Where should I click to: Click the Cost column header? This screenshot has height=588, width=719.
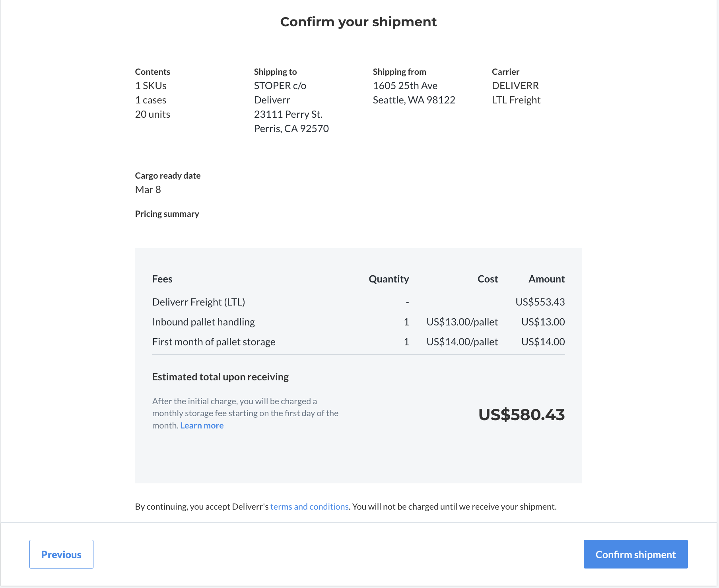point(488,279)
